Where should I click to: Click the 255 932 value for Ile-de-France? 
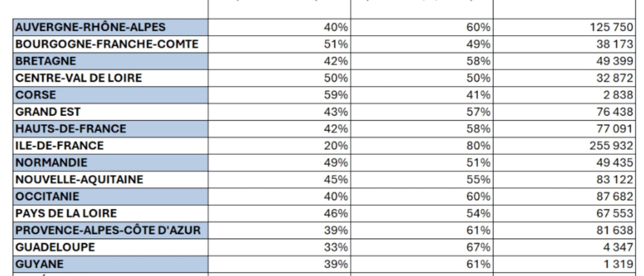(611, 146)
